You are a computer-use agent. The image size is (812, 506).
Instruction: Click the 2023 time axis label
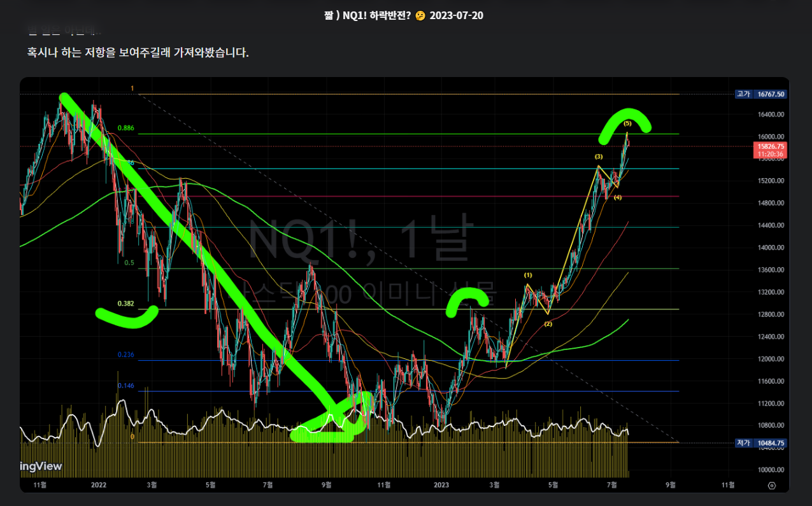click(x=441, y=485)
